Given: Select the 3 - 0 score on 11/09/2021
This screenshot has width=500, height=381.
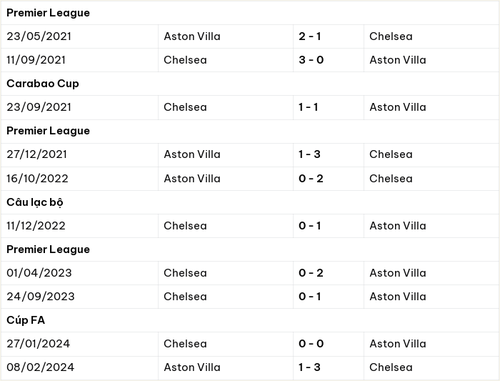Looking at the screenshot, I should pos(311,60).
